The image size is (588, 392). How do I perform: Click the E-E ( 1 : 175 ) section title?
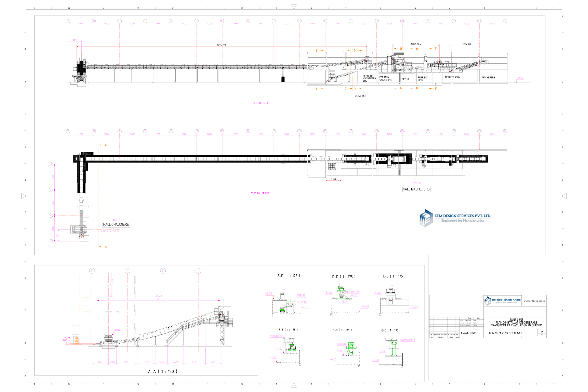[x=289, y=276]
